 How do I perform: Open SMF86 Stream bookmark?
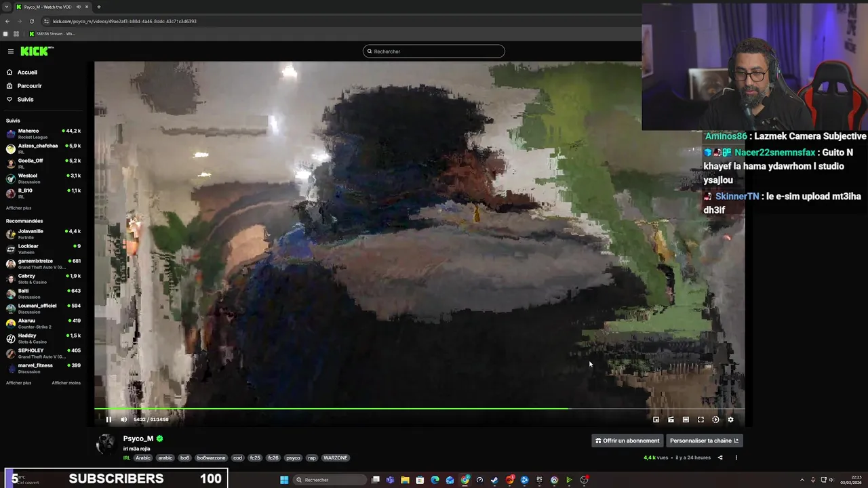[x=52, y=34]
